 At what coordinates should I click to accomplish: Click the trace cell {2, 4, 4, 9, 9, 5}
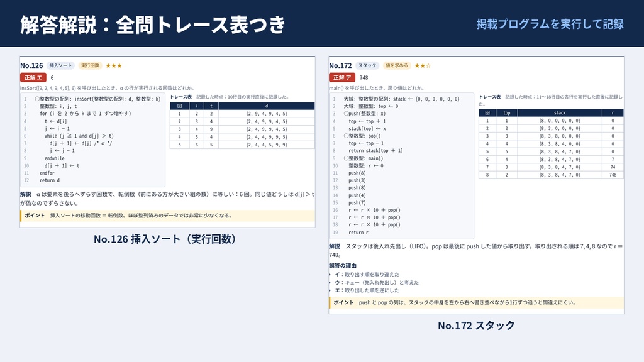click(x=267, y=137)
